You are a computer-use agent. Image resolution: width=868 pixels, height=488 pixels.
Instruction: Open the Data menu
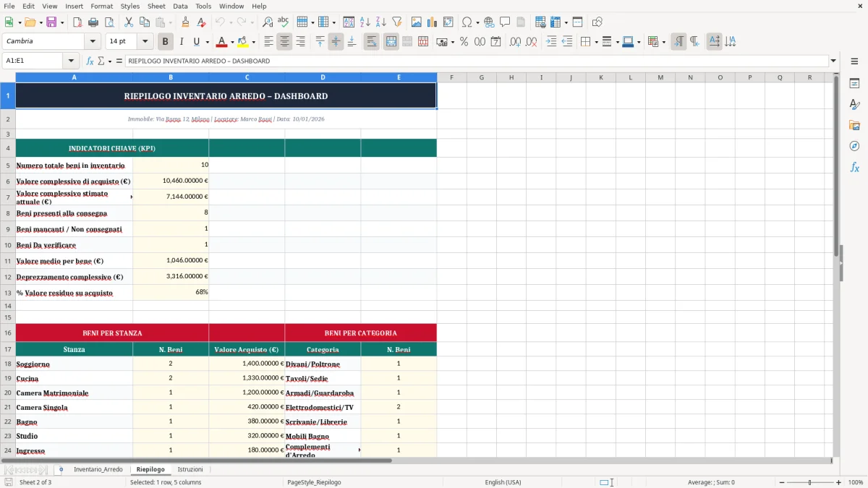180,6
